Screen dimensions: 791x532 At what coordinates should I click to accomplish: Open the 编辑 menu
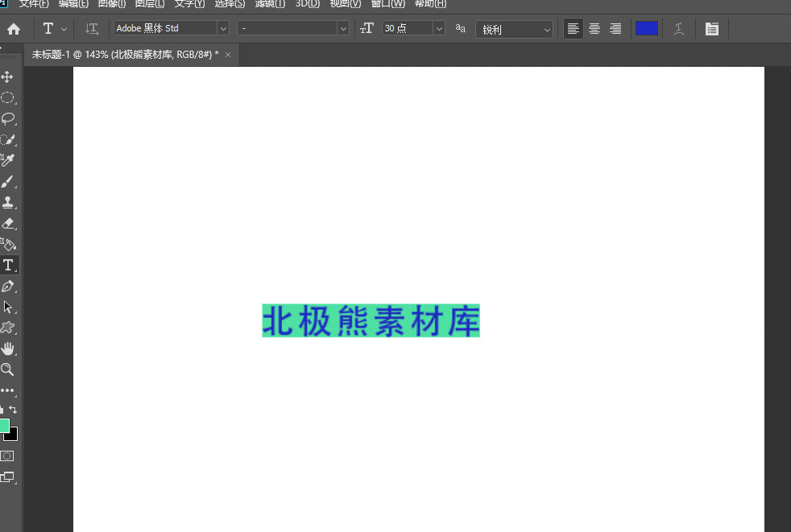coord(73,4)
